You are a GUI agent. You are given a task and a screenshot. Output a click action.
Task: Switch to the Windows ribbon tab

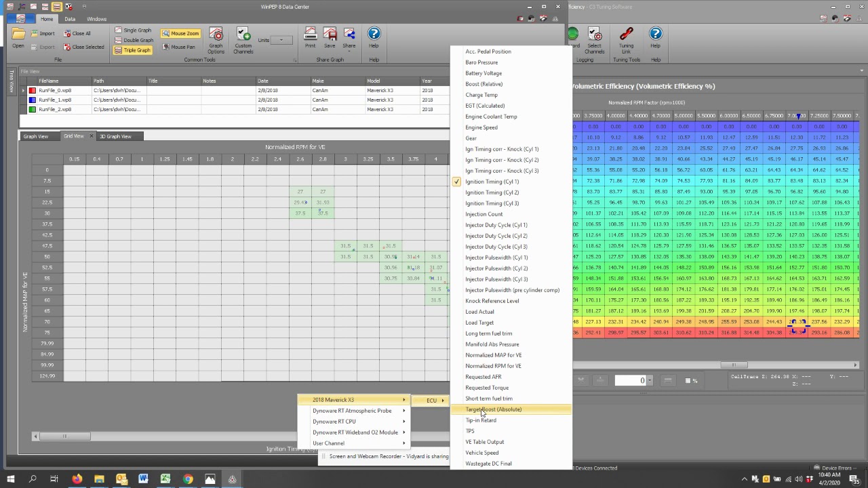(x=96, y=19)
